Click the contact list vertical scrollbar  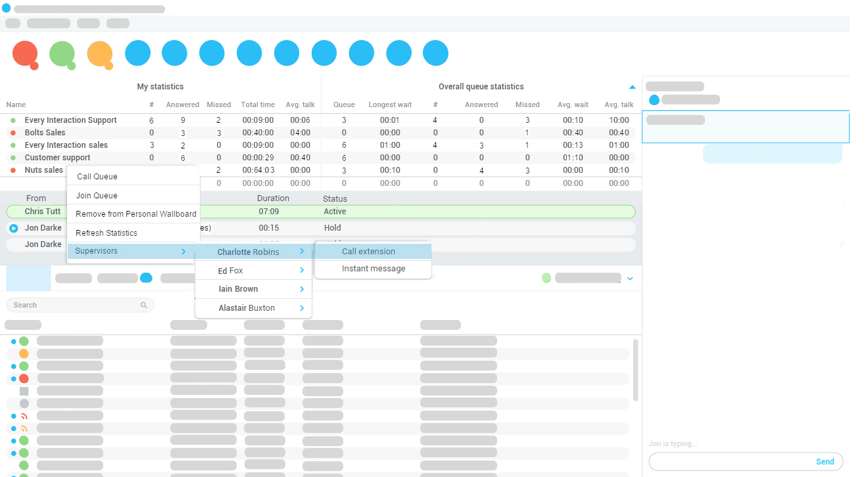[x=635, y=370]
